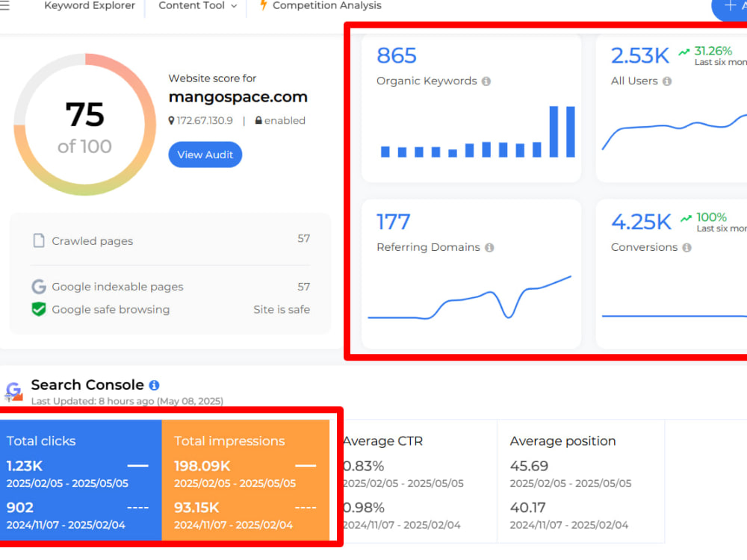
Task: Toggle the Average position tile
Action: [580, 481]
